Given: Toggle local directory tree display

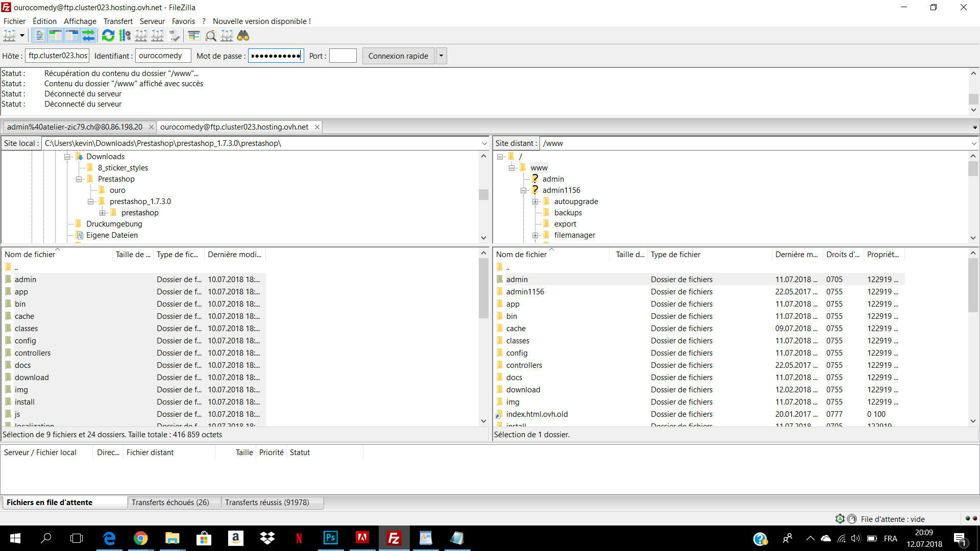Looking at the screenshot, I should point(56,36).
